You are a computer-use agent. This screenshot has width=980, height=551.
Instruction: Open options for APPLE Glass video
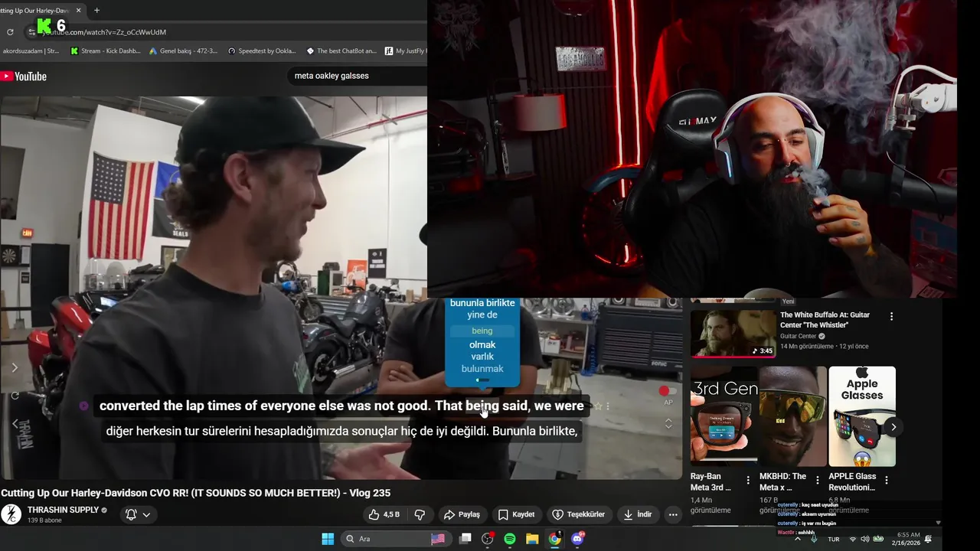coord(887,481)
